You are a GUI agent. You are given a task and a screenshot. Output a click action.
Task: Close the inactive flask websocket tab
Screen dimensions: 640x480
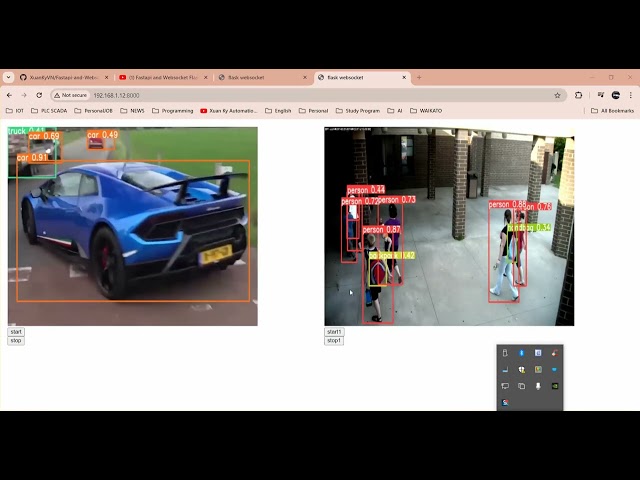point(305,77)
